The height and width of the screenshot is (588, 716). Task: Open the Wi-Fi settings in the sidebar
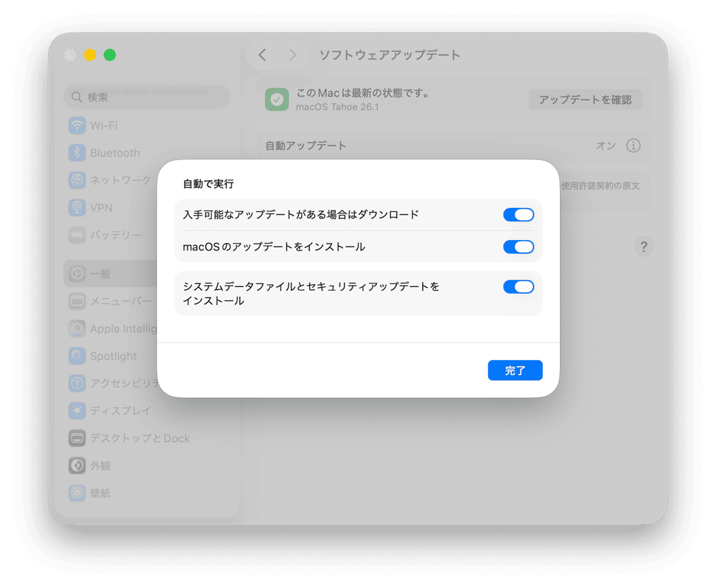[x=105, y=125]
